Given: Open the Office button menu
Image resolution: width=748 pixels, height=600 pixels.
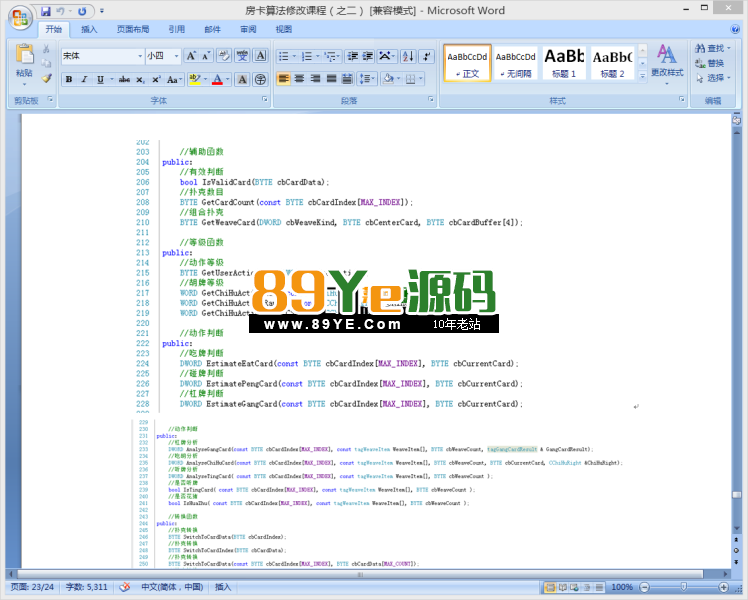Looking at the screenshot, I should (20, 18).
